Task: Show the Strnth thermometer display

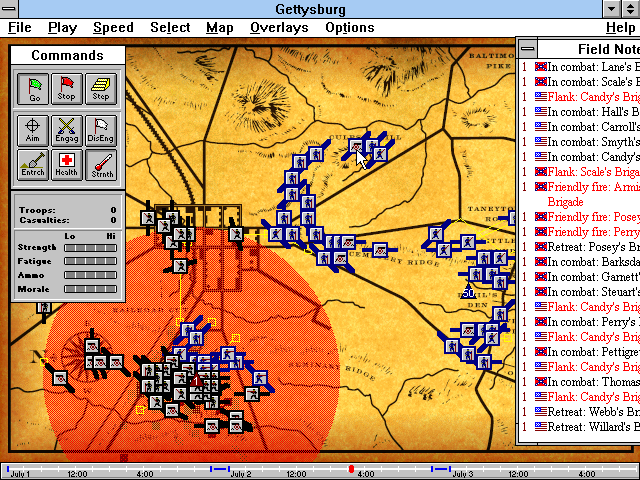Action: [100, 164]
